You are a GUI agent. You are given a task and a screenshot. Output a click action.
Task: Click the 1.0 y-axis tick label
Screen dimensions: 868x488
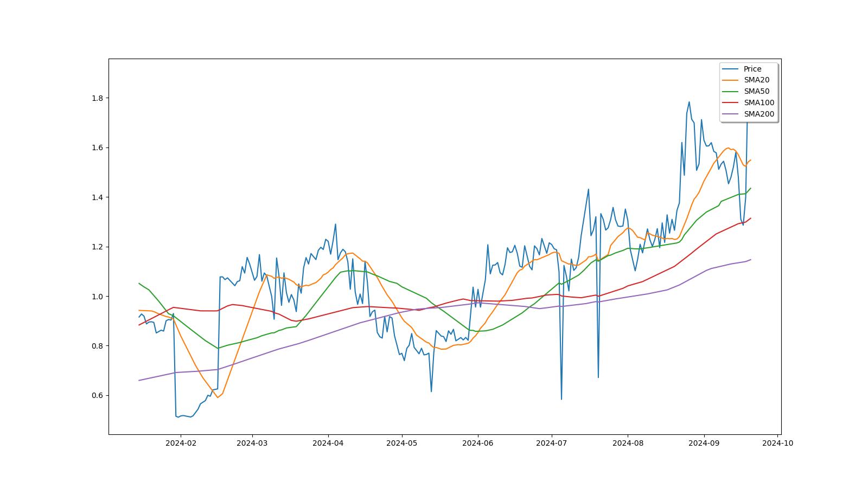pos(98,297)
